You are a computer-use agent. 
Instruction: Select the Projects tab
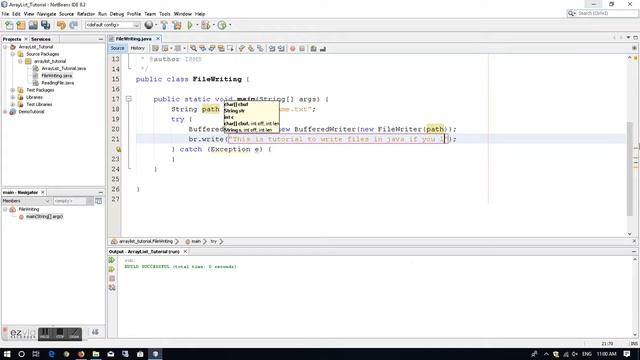[x=12, y=39]
